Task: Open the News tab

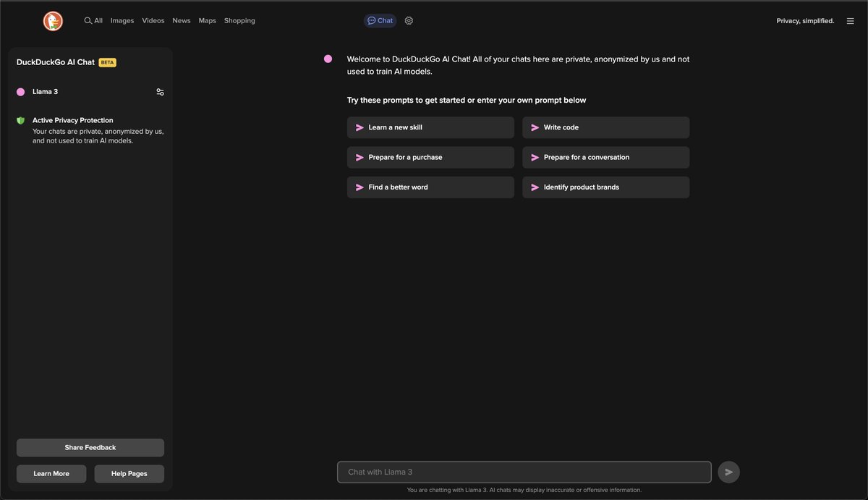Action: [182, 21]
